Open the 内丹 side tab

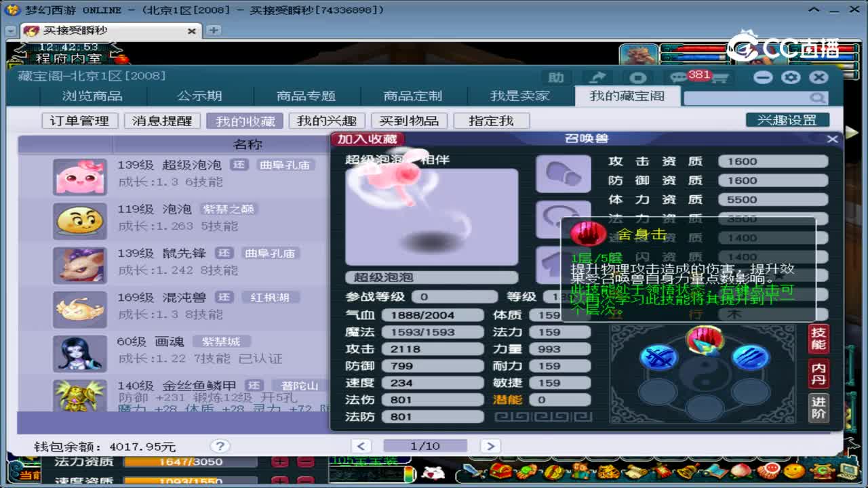click(818, 373)
